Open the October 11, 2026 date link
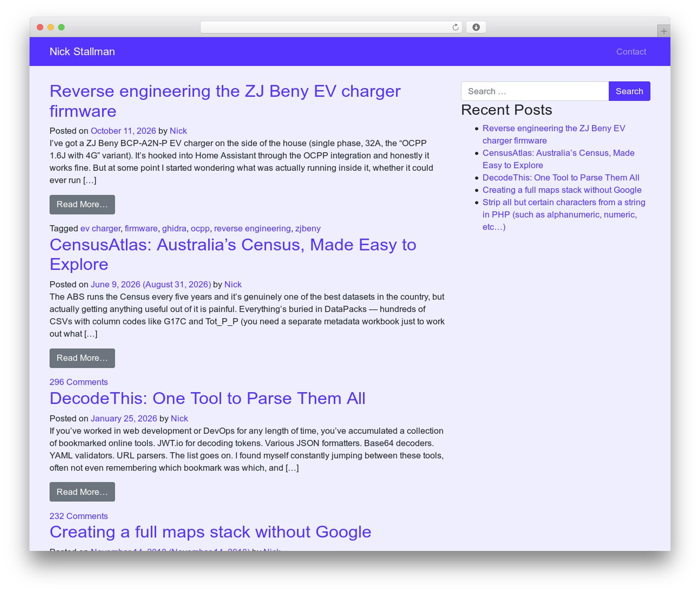 (x=123, y=131)
